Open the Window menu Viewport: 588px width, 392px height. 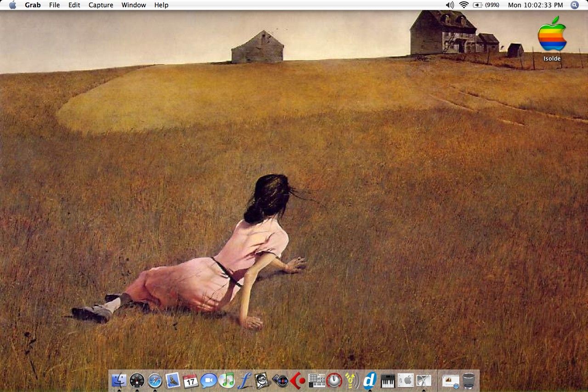pos(134,5)
